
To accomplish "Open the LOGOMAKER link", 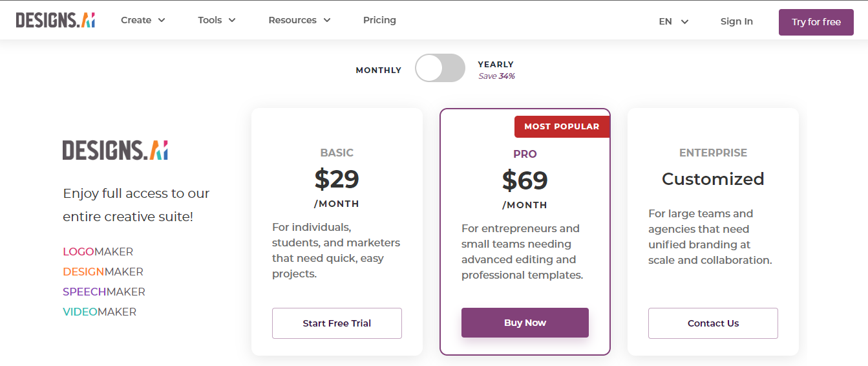I will coord(98,252).
